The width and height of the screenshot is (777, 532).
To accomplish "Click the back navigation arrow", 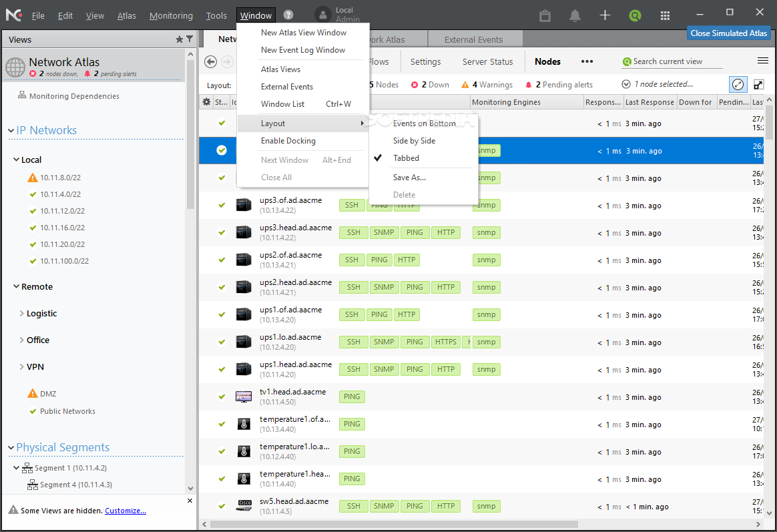I will pos(210,61).
